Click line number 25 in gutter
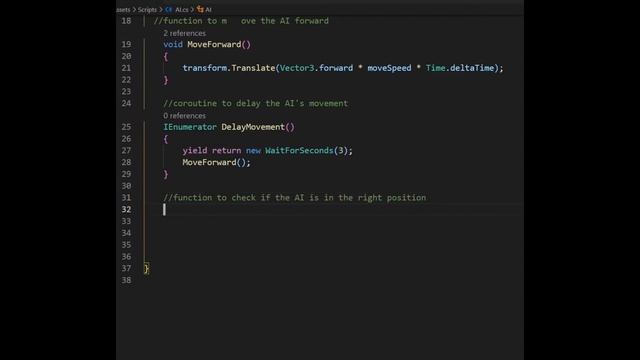Screen dimensions: 640x360 (126, 127)
